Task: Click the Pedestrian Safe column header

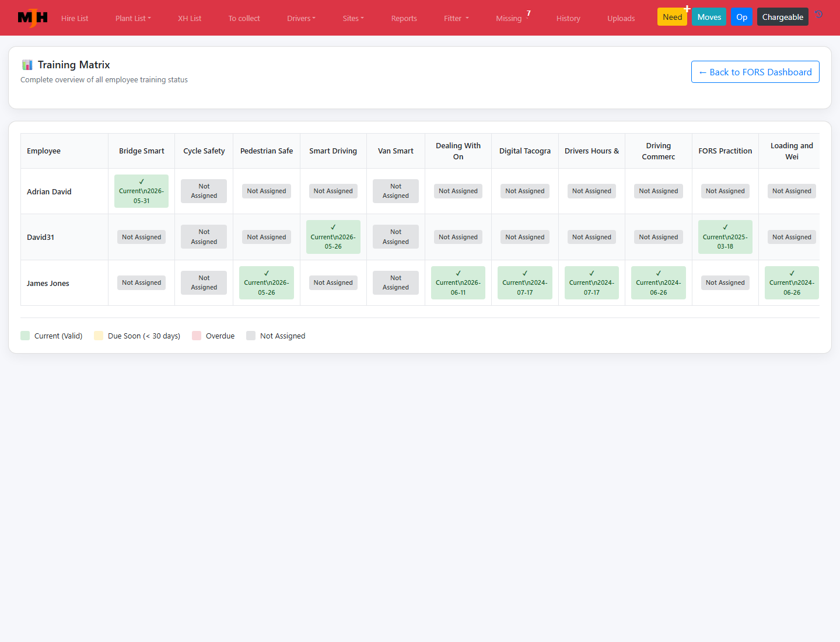Action: (x=267, y=151)
